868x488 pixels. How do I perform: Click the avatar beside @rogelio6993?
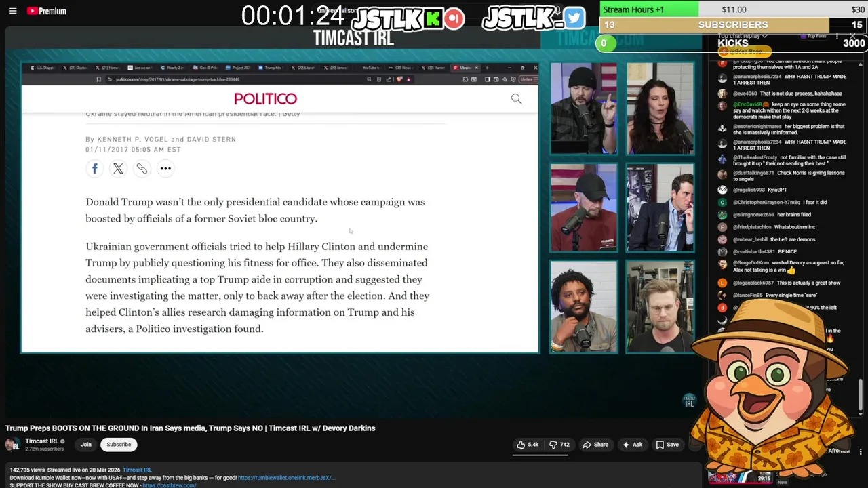click(x=722, y=190)
